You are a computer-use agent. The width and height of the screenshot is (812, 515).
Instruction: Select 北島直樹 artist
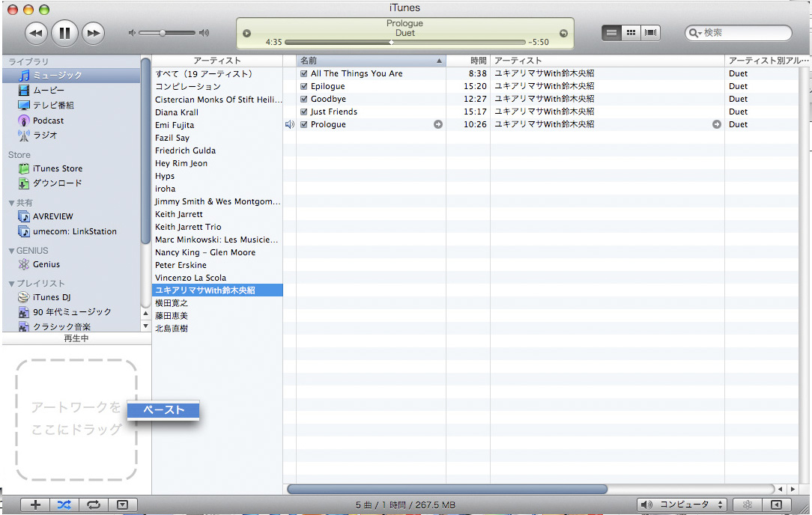point(217,329)
